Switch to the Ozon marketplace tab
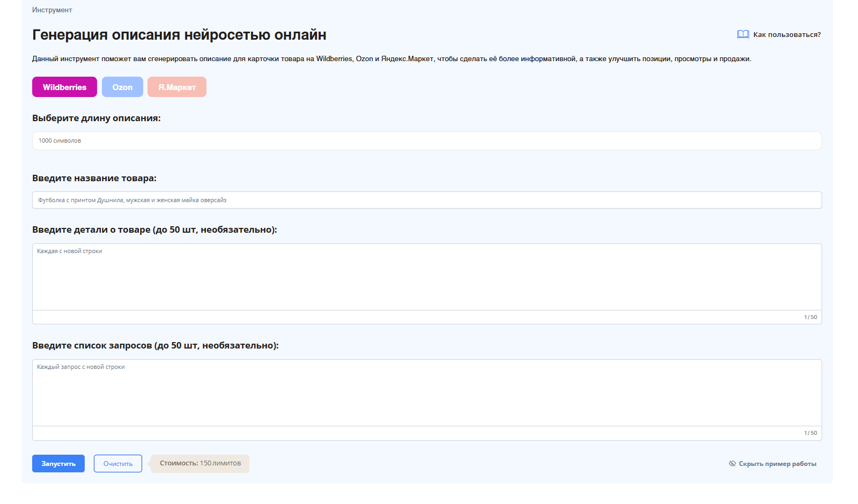 (122, 87)
